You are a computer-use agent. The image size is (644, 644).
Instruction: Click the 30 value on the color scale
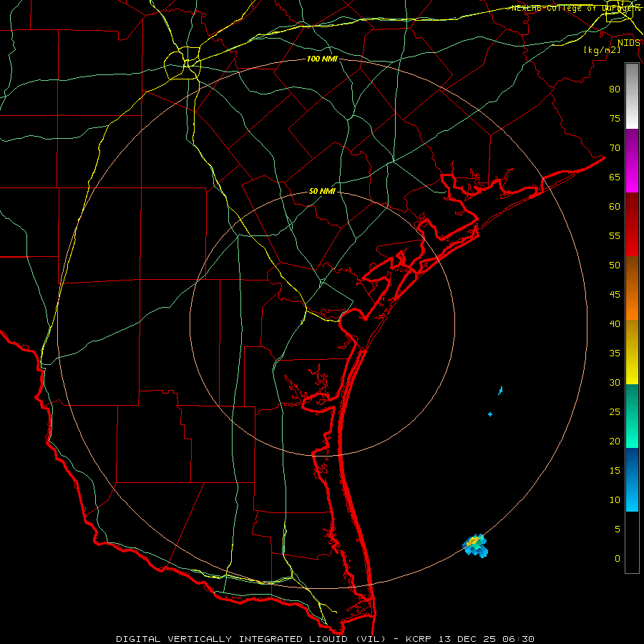point(615,382)
